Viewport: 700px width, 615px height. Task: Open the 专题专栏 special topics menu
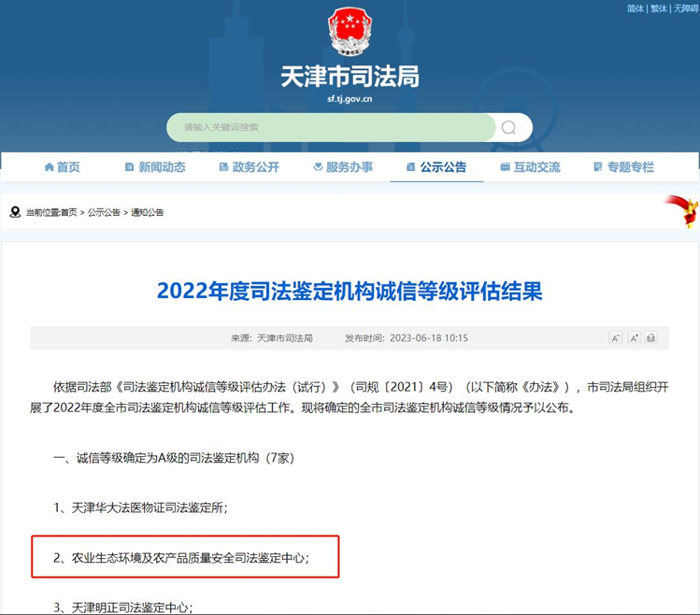(624, 167)
